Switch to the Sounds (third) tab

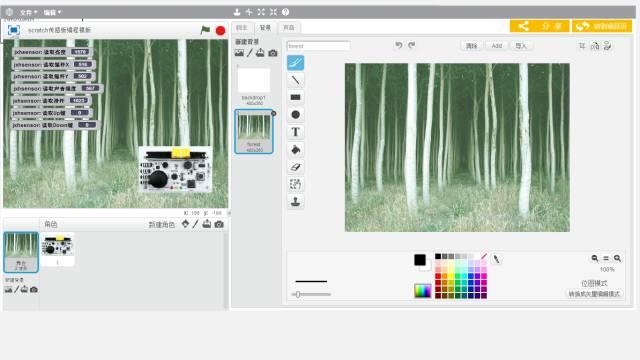pos(289,27)
